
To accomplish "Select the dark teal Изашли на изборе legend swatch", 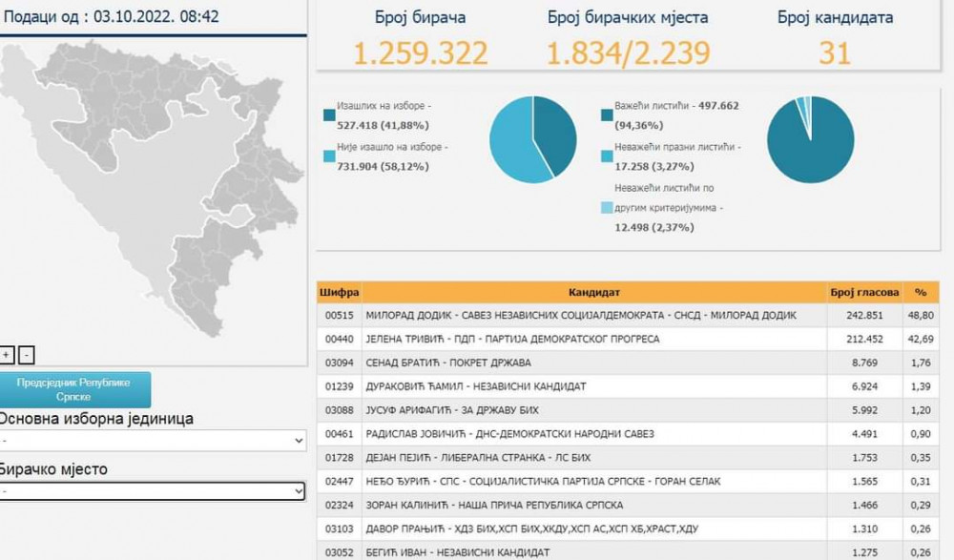I will [329, 114].
